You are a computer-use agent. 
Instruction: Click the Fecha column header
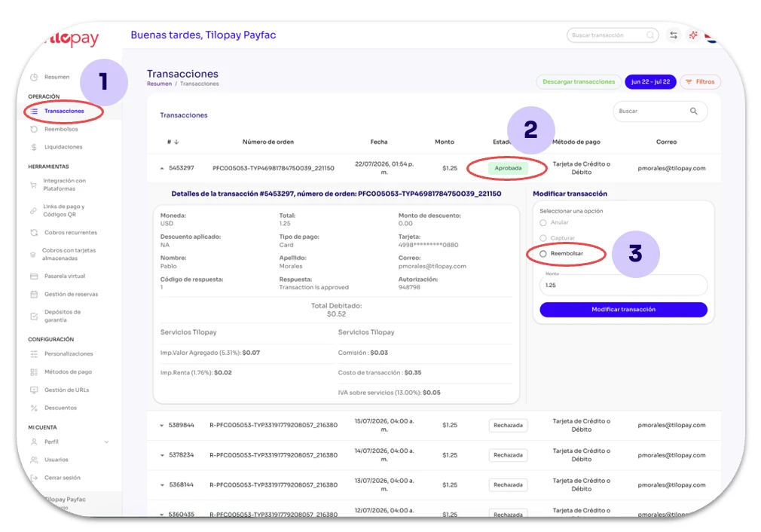(x=378, y=142)
